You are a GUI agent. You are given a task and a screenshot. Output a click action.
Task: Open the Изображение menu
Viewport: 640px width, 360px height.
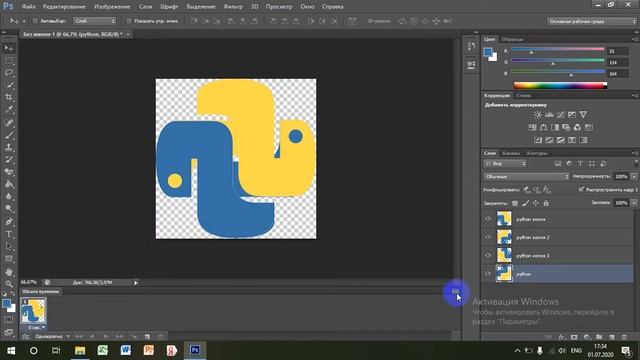(x=112, y=7)
